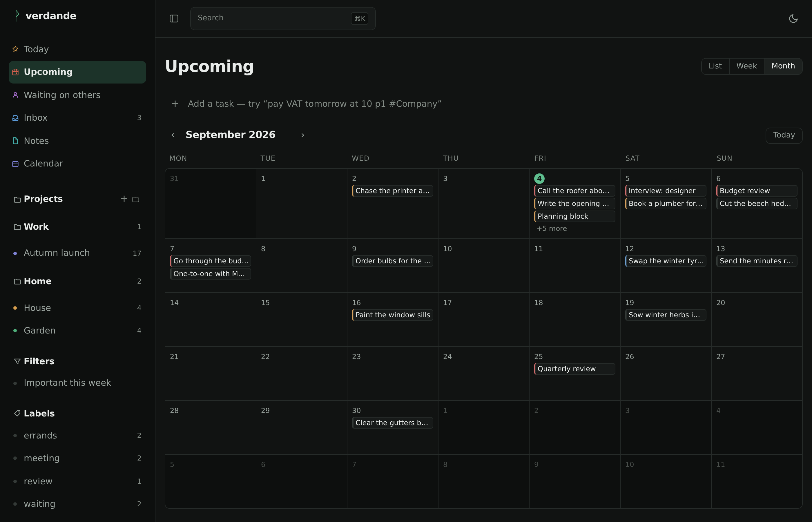Open the Call the roofer task
812x522 pixels.
[574, 191]
